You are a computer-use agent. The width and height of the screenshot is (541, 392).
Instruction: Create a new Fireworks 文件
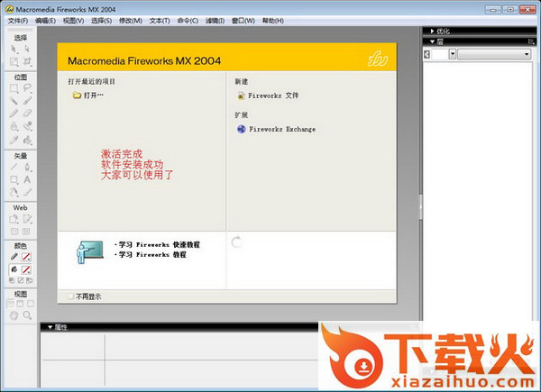point(268,96)
